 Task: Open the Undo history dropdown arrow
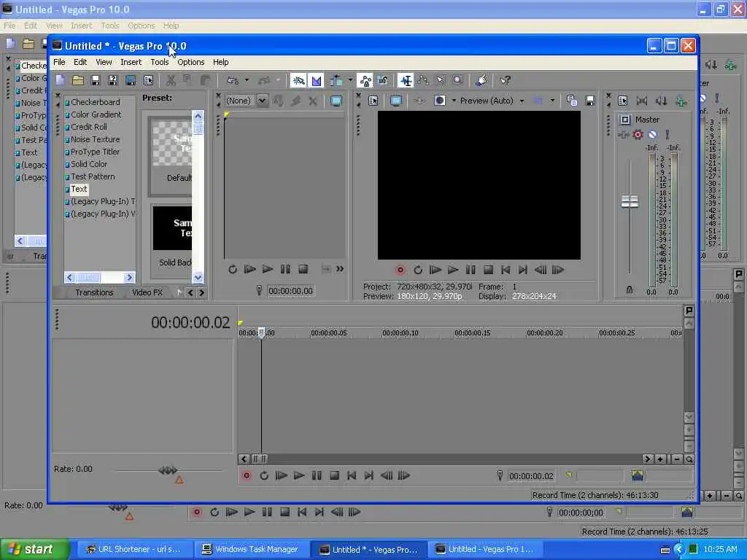(247, 80)
